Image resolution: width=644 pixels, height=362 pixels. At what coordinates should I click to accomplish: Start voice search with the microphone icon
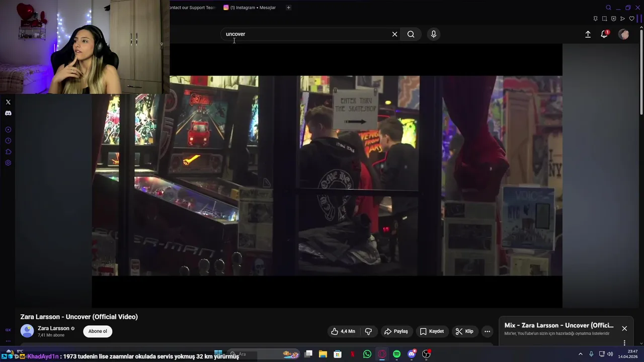click(x=434, y=34)
